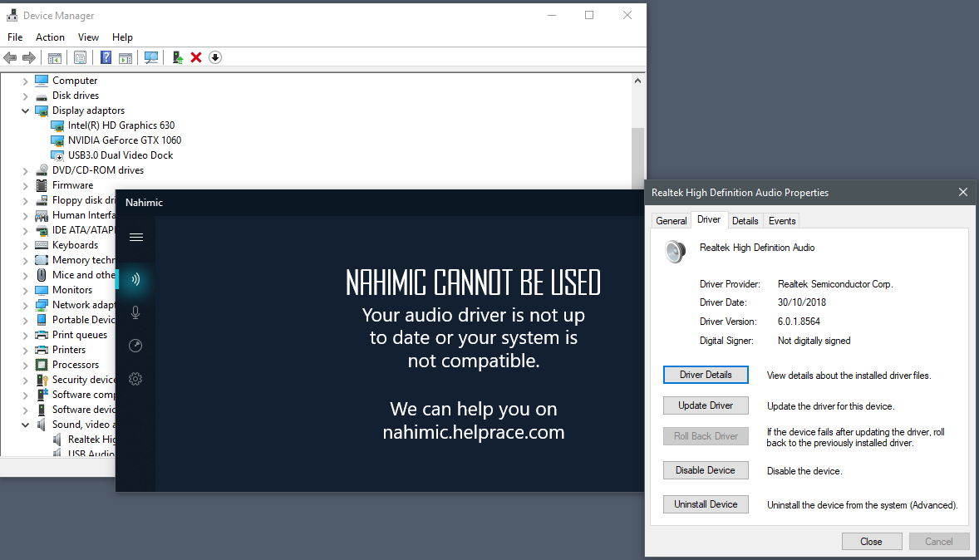
Task: Click the Back arrow in Device Manager toolbar
Action: point(10,57)
